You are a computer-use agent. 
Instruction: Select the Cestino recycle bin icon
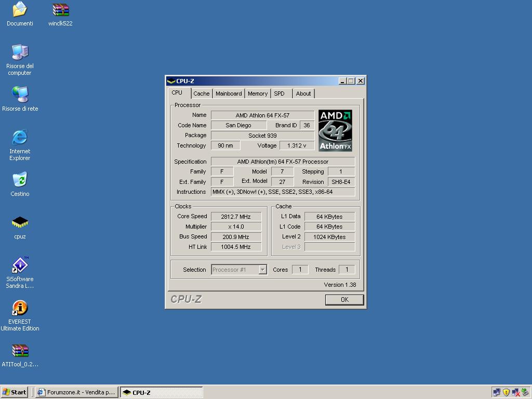click(20, 179)
